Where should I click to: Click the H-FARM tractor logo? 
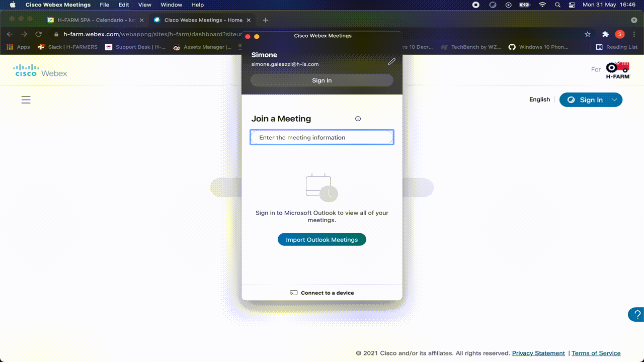[617, 70]
